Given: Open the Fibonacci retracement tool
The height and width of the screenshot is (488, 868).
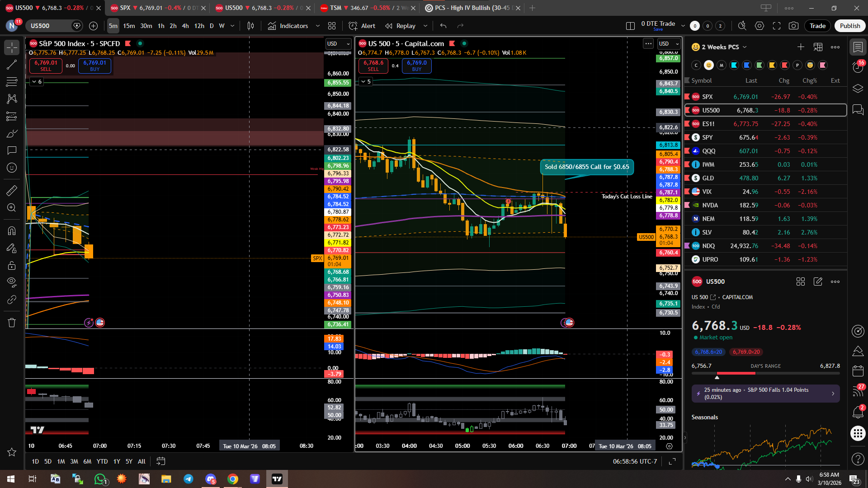Looking at the screenshot, I should point(12,82).
